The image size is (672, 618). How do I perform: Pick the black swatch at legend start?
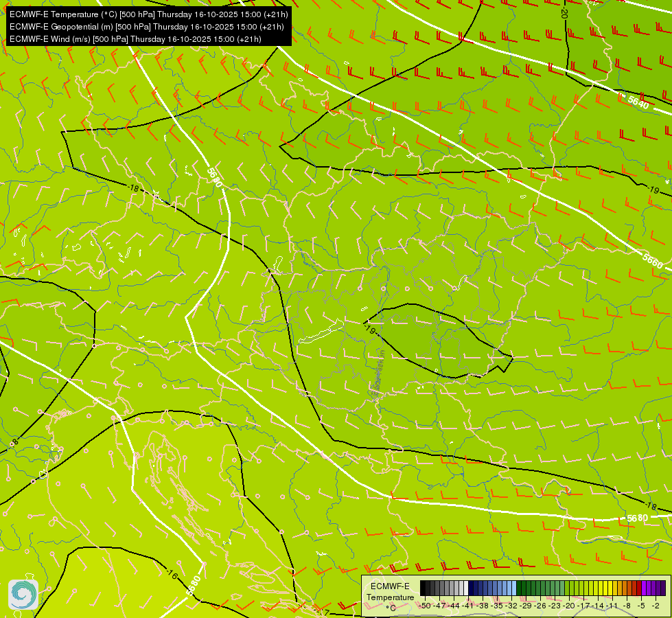point(423,588)
